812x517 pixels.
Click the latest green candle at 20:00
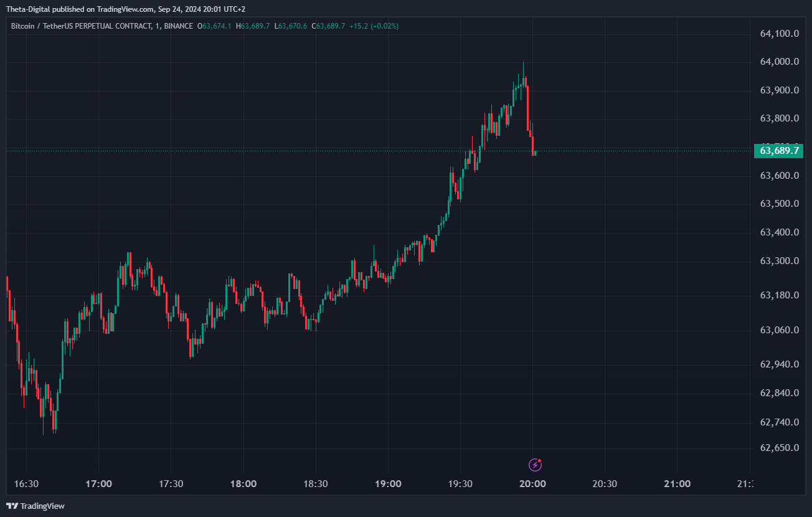pyautogui.click(x=535, y=153)
